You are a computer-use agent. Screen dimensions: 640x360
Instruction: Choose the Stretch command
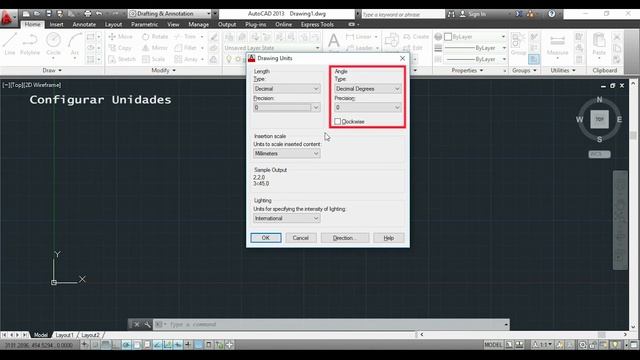click(122, 59)
